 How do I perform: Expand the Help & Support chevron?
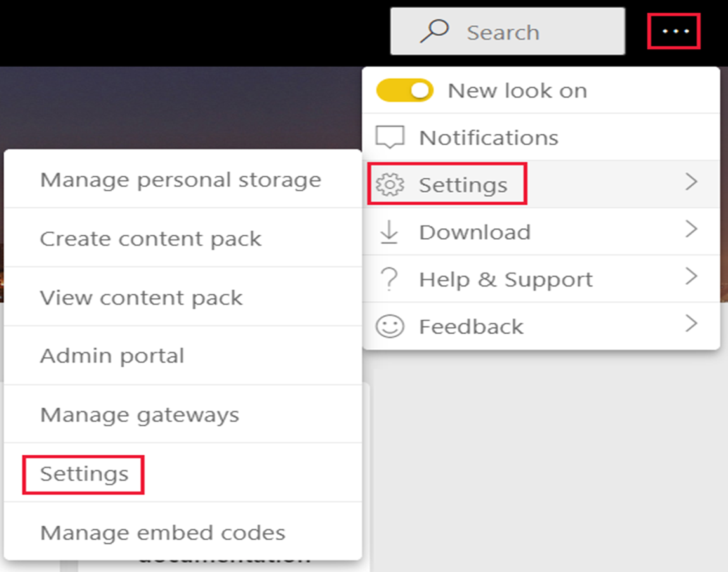point(691,276)
